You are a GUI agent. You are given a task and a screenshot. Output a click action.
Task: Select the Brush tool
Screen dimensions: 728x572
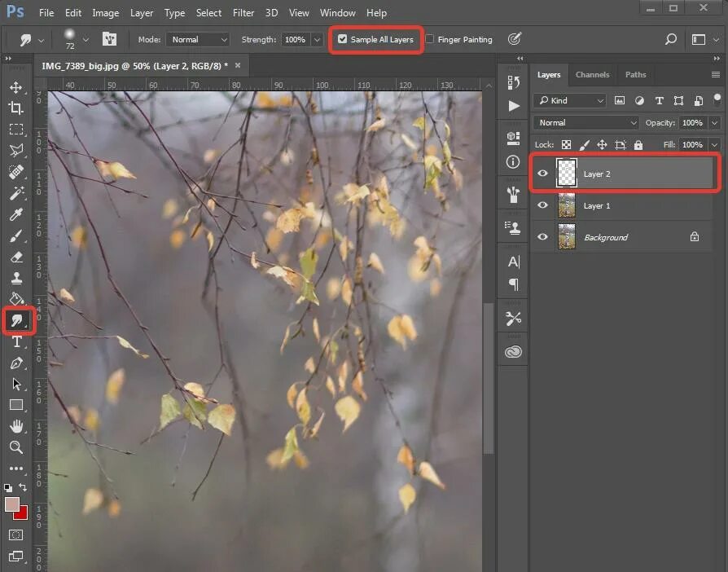(x=15, y=235)
